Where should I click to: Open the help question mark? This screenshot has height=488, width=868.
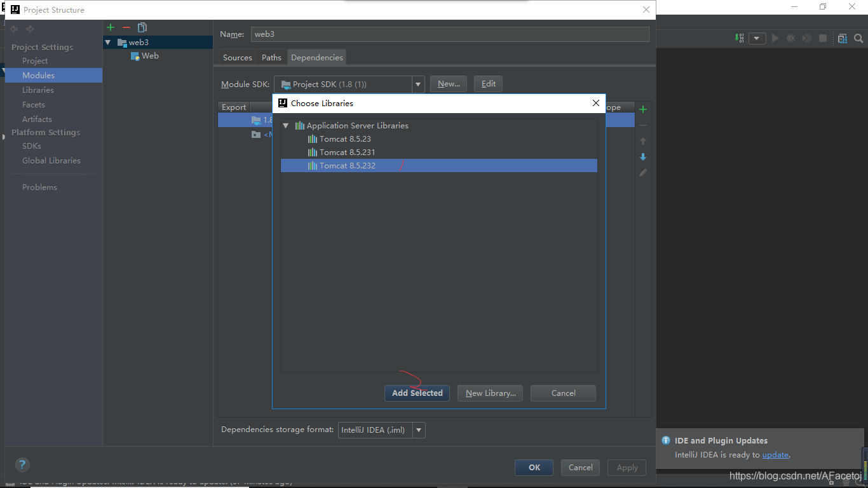(x=22, y=464)
